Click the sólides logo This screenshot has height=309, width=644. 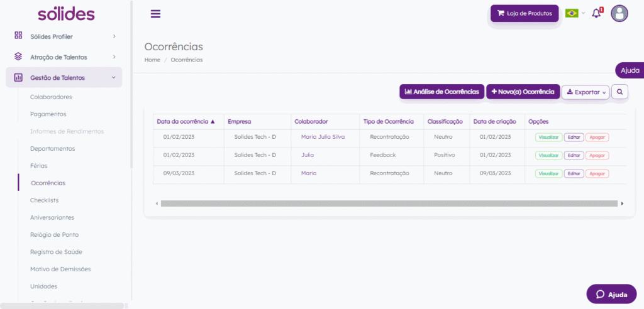click(66, 14)
